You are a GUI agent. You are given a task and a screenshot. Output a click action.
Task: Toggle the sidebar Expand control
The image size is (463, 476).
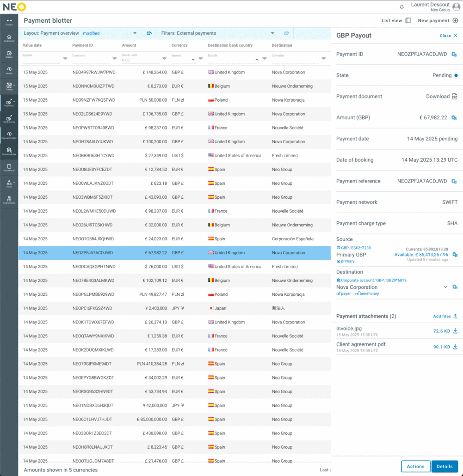click(9, 22)
